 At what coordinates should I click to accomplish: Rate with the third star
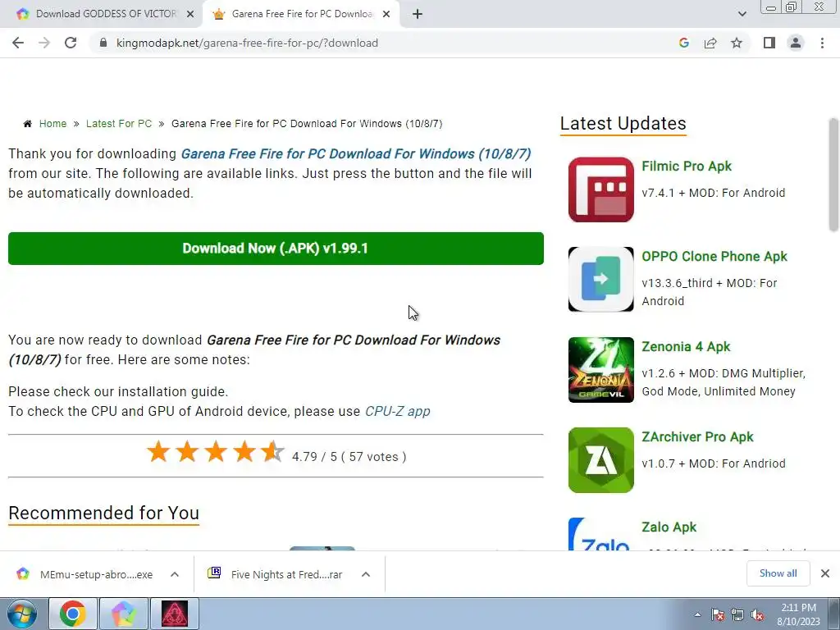[216, 452]
